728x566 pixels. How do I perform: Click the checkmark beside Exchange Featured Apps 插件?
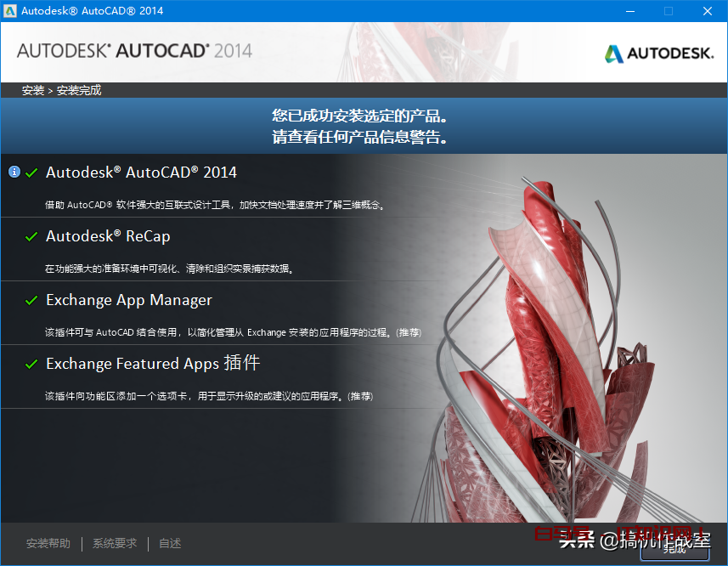[31, 363]
